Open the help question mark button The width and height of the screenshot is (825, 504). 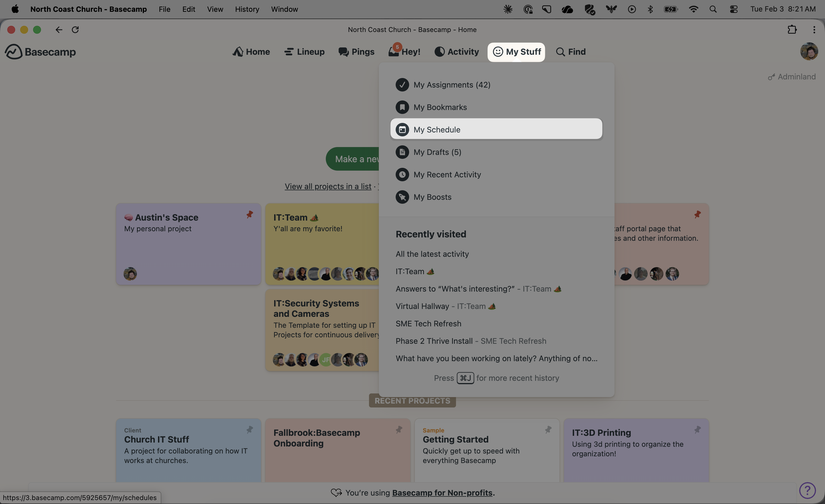807,490
